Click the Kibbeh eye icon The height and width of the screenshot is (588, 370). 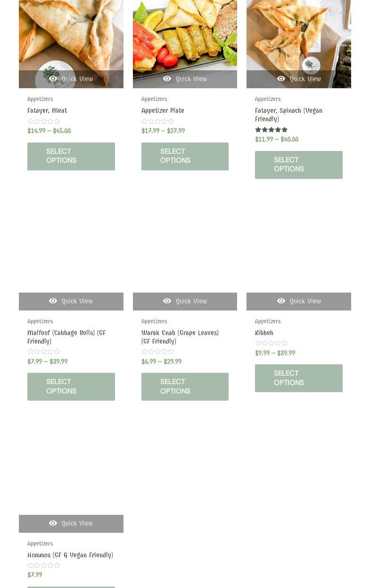click(281, 301)
